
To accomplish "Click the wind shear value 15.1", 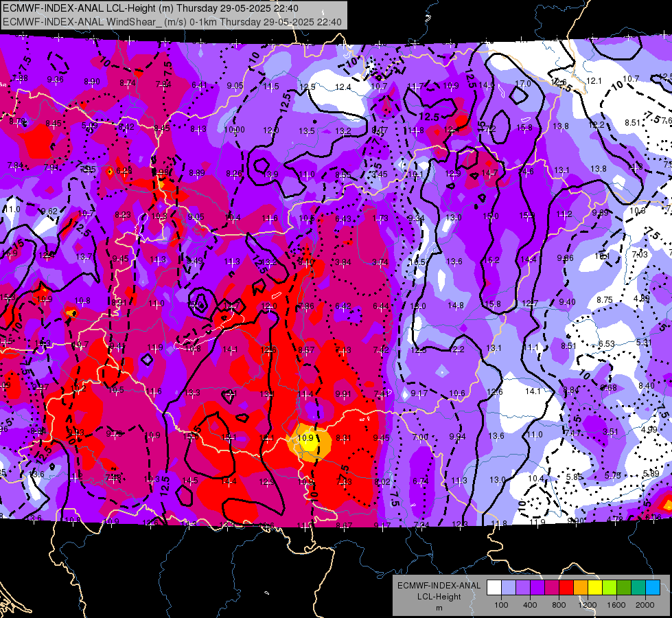I will click(229, 437).
